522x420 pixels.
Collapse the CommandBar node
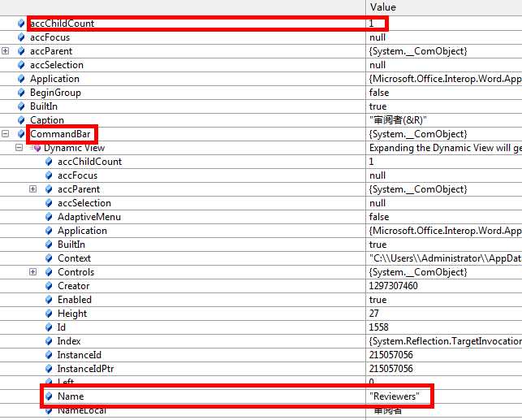pyautogui.click(x=6, y=134)
